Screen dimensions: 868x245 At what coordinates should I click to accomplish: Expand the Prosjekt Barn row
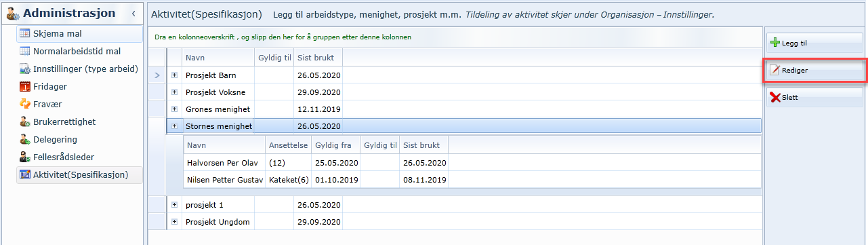174,75
